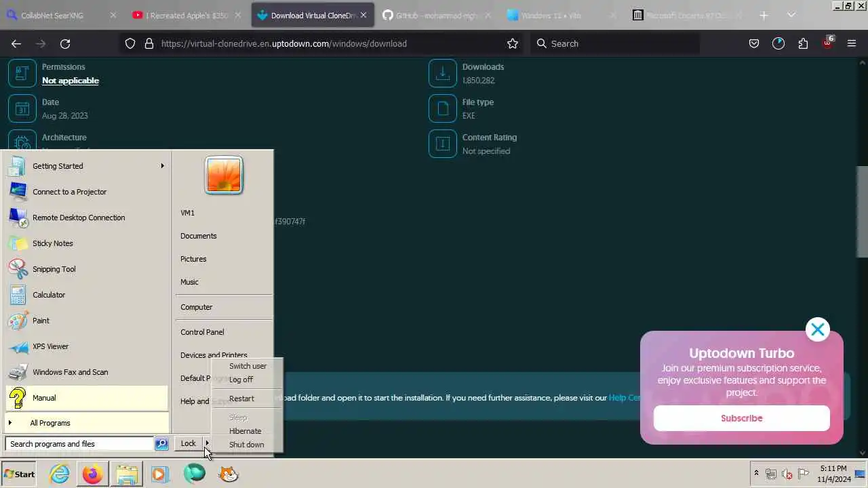Save to Pocket icon
Viewport: 868px width, 488px height.
coord(754,43)
